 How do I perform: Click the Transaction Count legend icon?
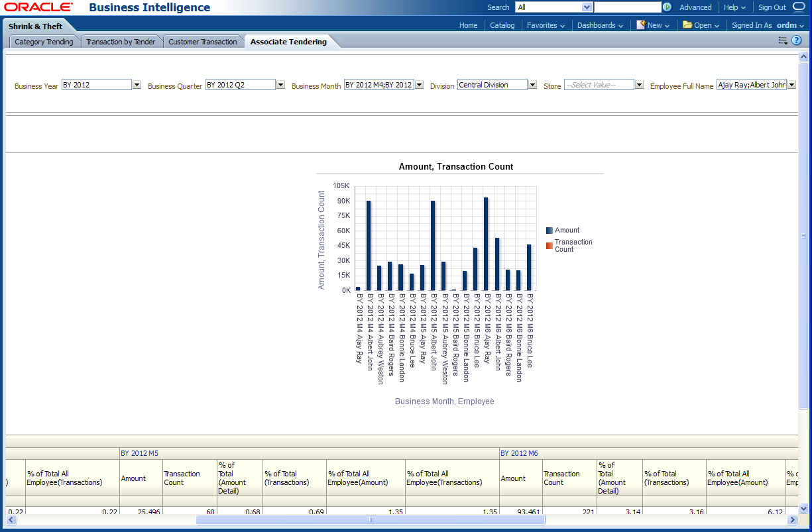coord(550,246)
